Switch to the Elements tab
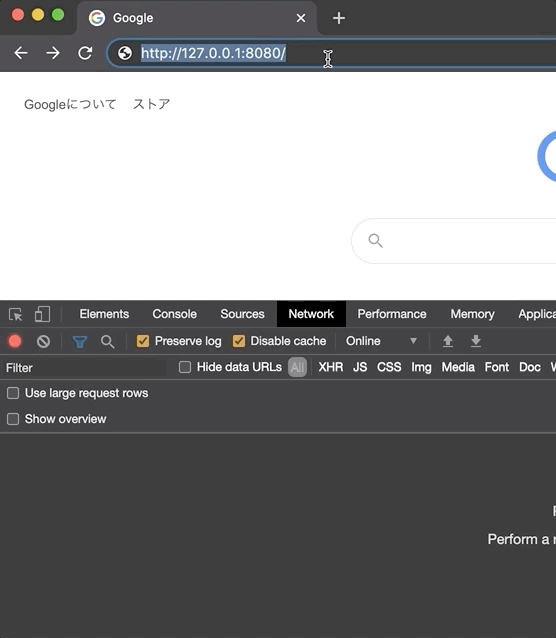The height and width of the screenshot is (638, 556). point(104,314)
